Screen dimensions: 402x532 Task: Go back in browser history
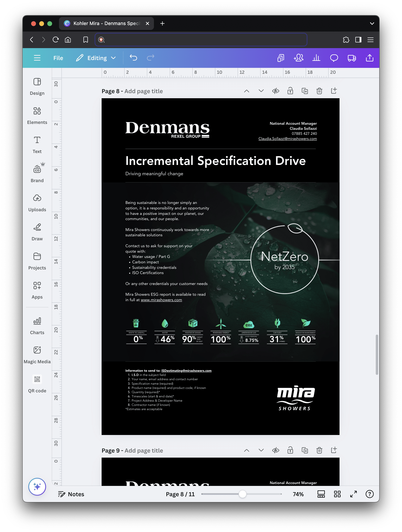point(32,40)
